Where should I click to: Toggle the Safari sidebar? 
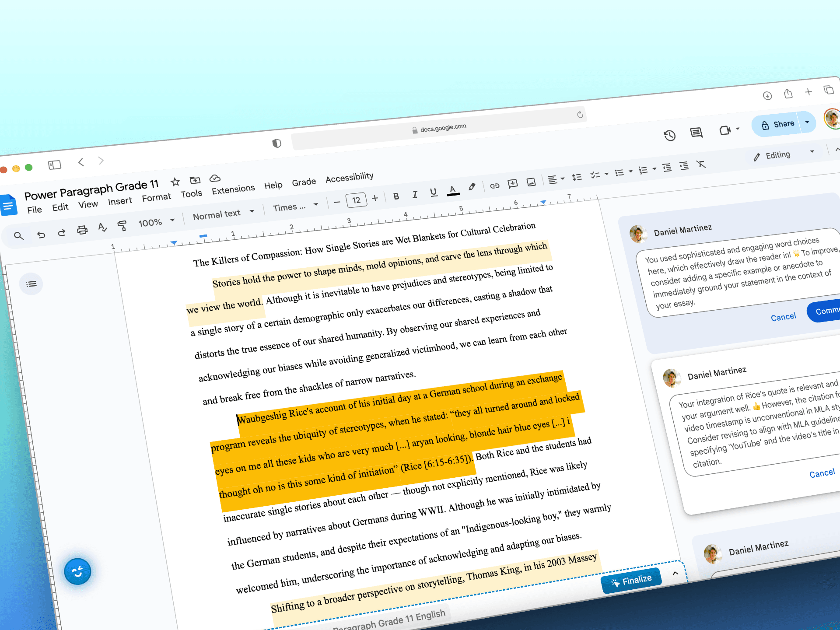(55, 164)
